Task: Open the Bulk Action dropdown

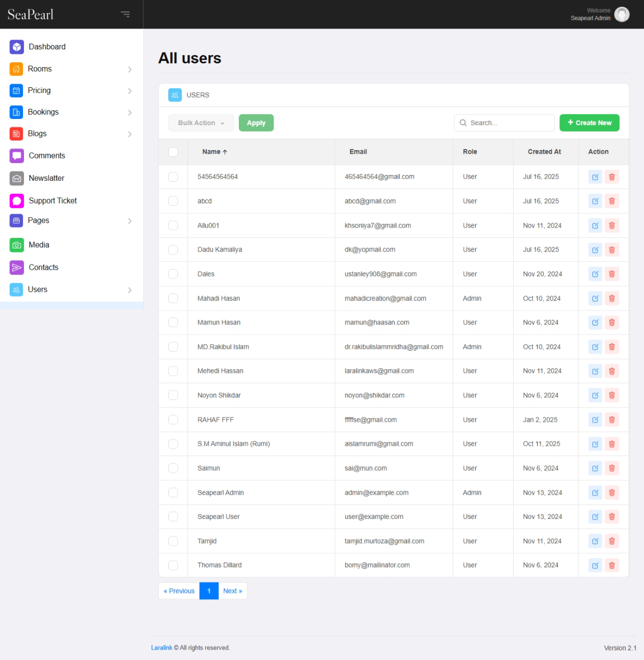Action: click(201, 123)
